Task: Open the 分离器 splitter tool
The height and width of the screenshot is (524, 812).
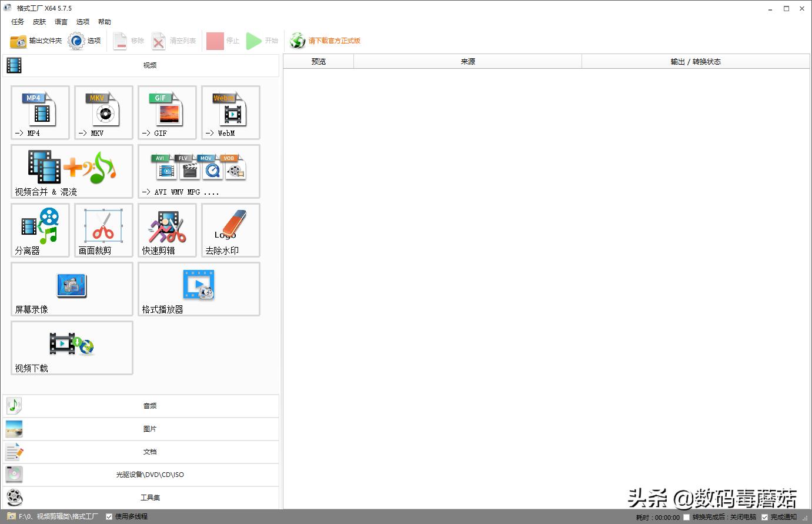Action: (39, 230)
